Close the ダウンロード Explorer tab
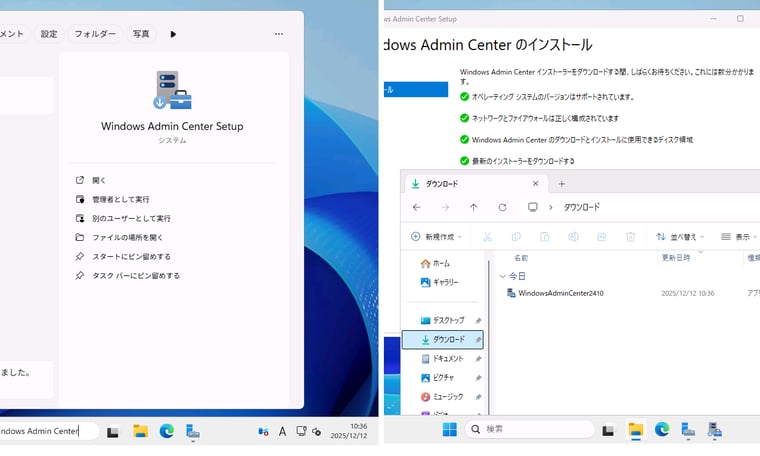The image size is (760, 456). point(535,184)
